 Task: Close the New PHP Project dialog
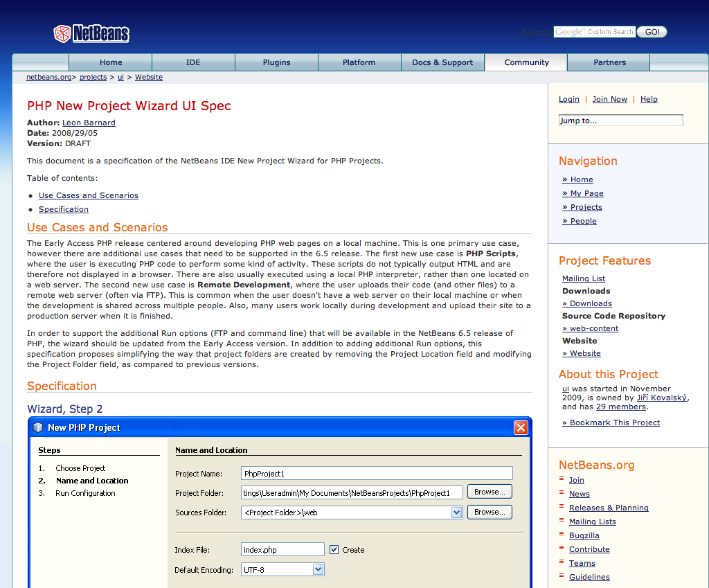[x=521, y=427]
